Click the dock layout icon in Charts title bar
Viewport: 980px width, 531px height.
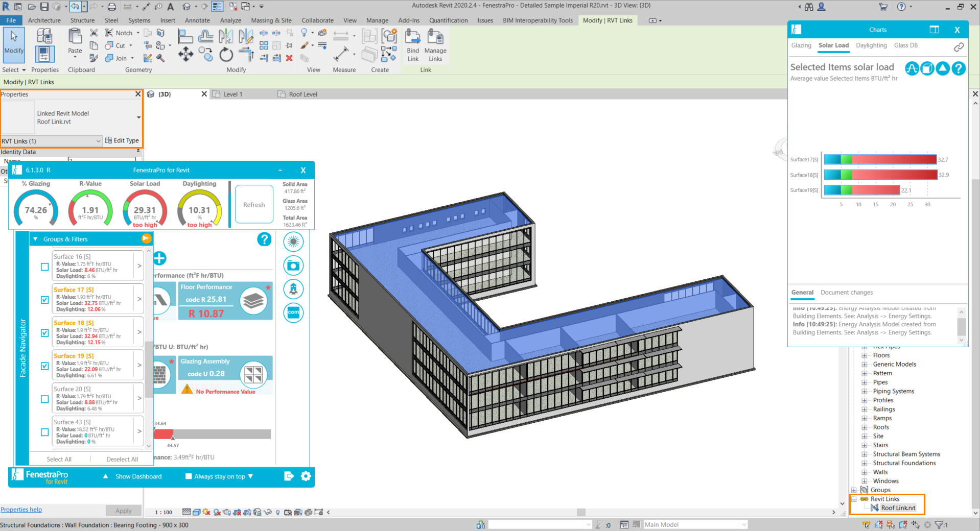point(934,30)
